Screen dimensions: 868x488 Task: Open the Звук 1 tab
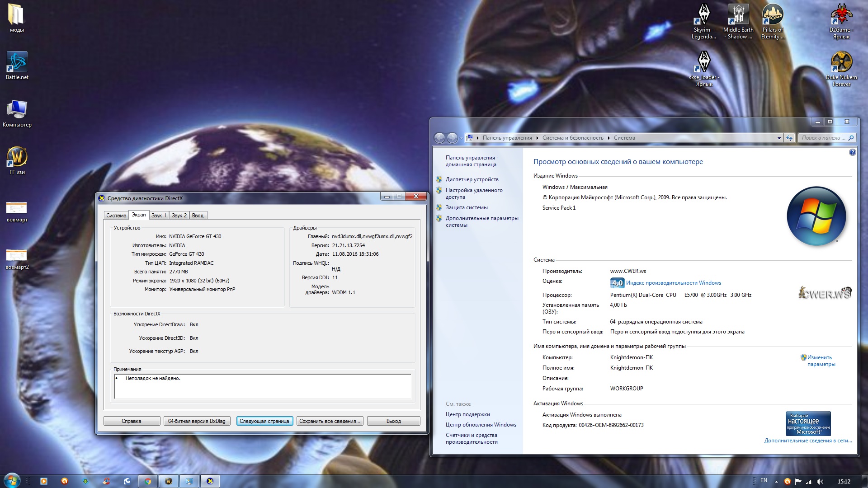[x=159, y=216]
